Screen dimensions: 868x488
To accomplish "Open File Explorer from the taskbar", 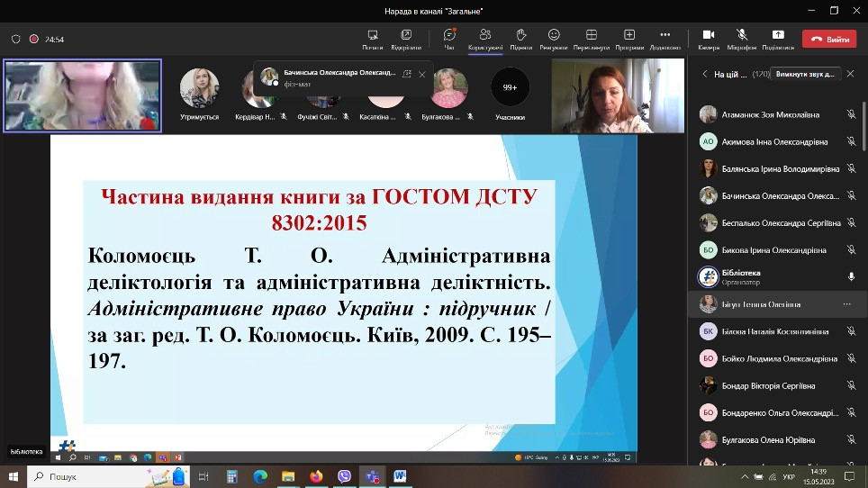I will pyautogui.click(x=288, y=476).
